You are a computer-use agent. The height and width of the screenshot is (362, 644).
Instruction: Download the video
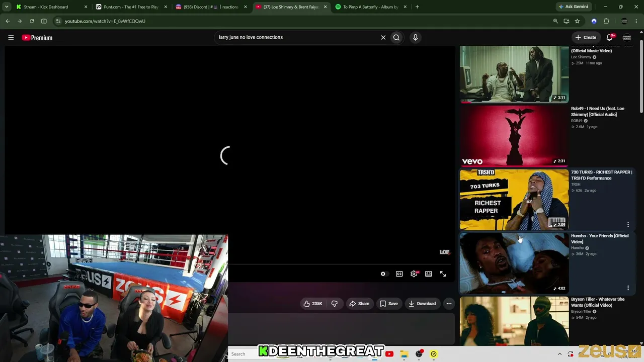click(x=422, y=304)
